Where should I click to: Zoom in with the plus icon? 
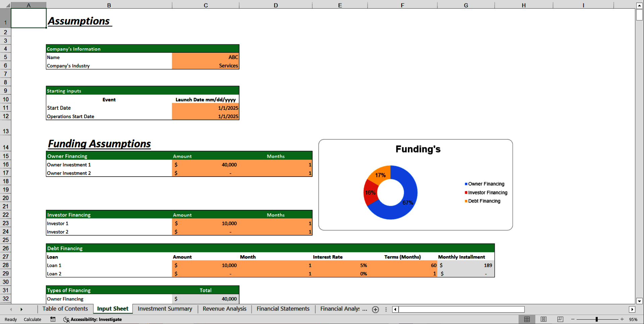(623, 319)
